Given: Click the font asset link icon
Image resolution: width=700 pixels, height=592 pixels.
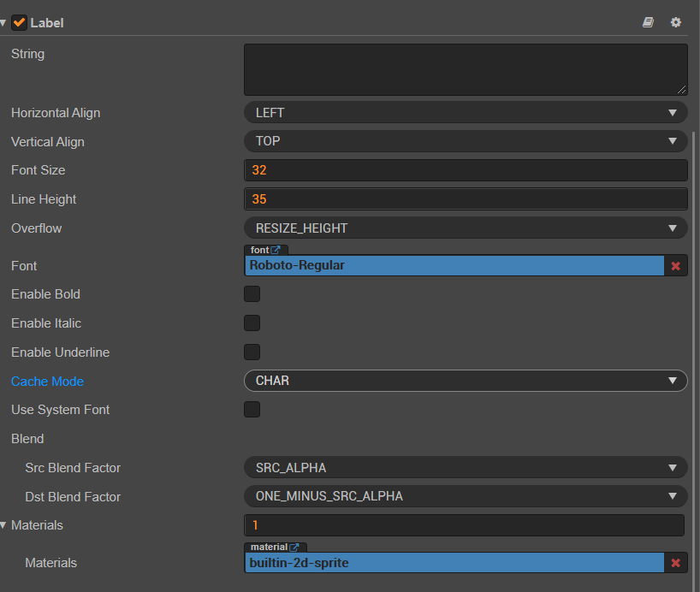Looking at the screenshot, I should [x=276, y=250].
